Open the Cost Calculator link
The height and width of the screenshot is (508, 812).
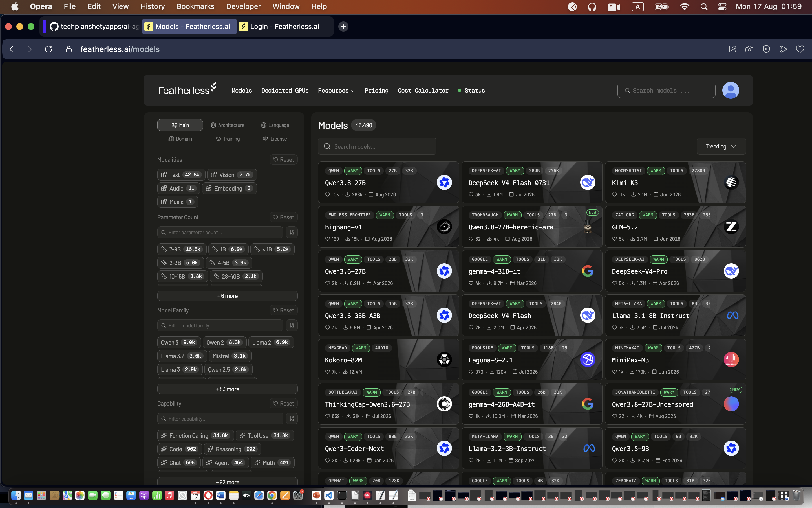pyautogui.click(x=423, y=90)
